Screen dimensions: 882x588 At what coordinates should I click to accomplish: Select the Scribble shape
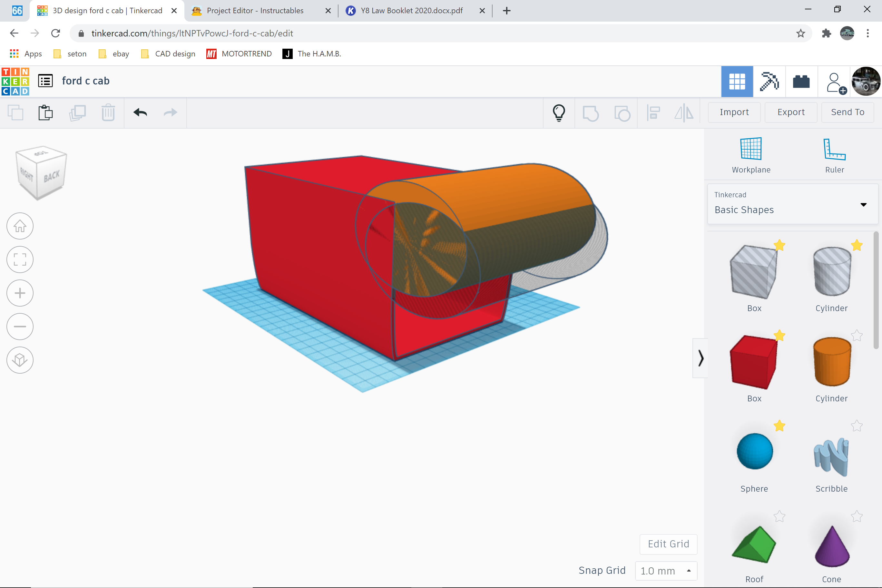point(831,457)
